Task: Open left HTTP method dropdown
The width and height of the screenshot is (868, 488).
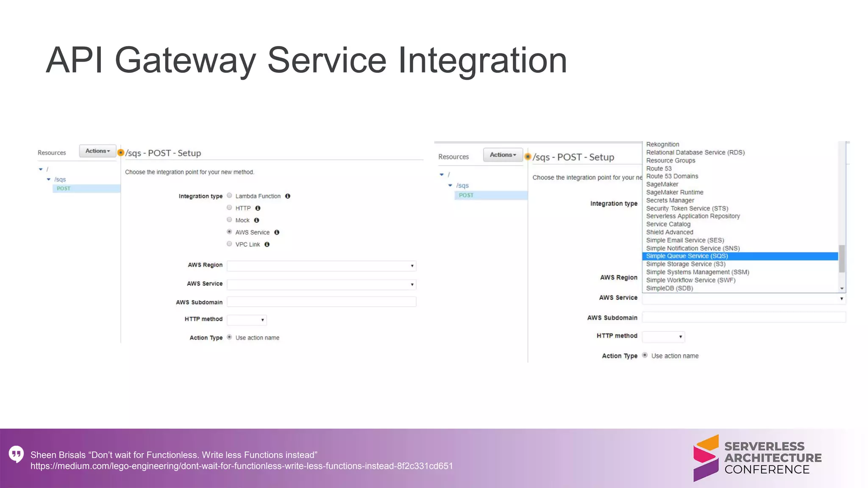Action: (247, 320)
